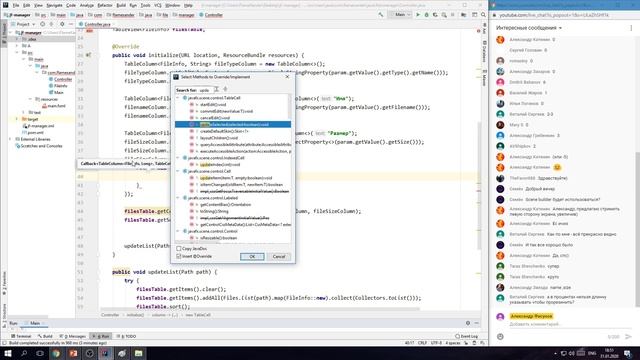Click locate file target icon in Project panel
The image size is (640, 360).
click(42, 24)
